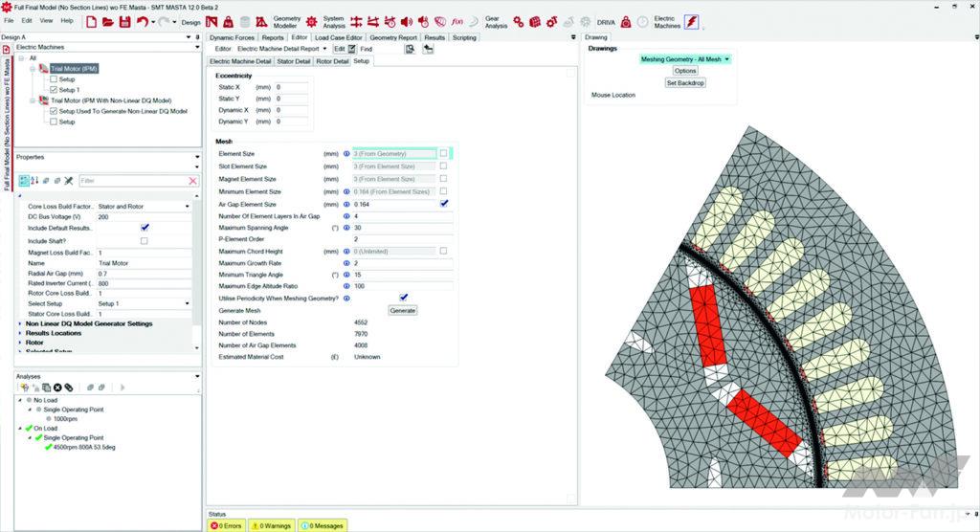Image resolution: width=980 pixels, height=532 pixels.
Task: Click the Set Backdrop button
Action: (x=684, y=82)
